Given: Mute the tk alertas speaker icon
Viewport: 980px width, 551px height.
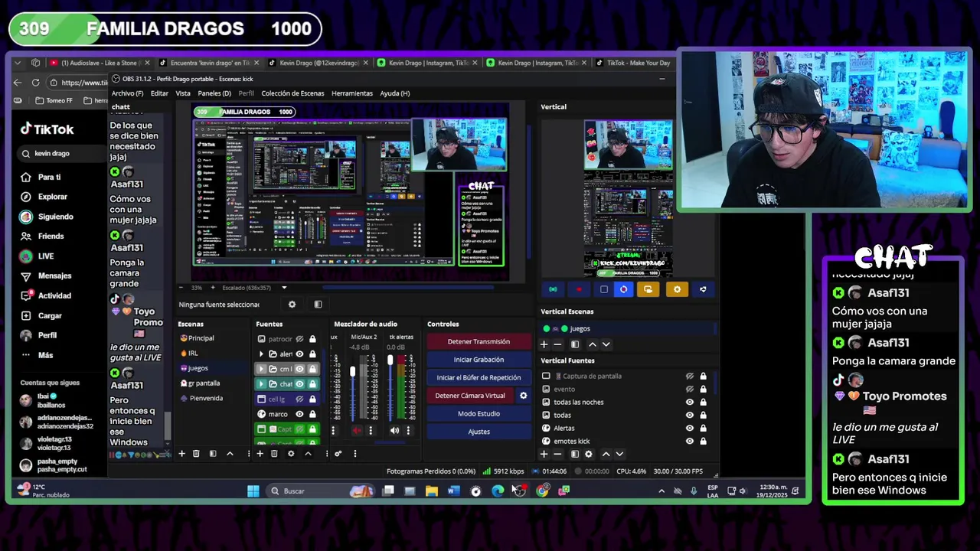Looking at the screenshot, I should [394, 430].
